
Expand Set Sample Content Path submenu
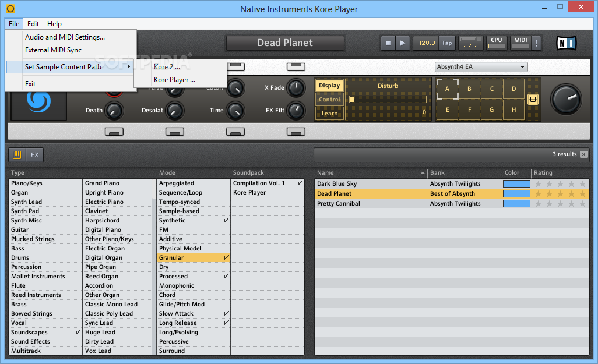tap(71, 67)
